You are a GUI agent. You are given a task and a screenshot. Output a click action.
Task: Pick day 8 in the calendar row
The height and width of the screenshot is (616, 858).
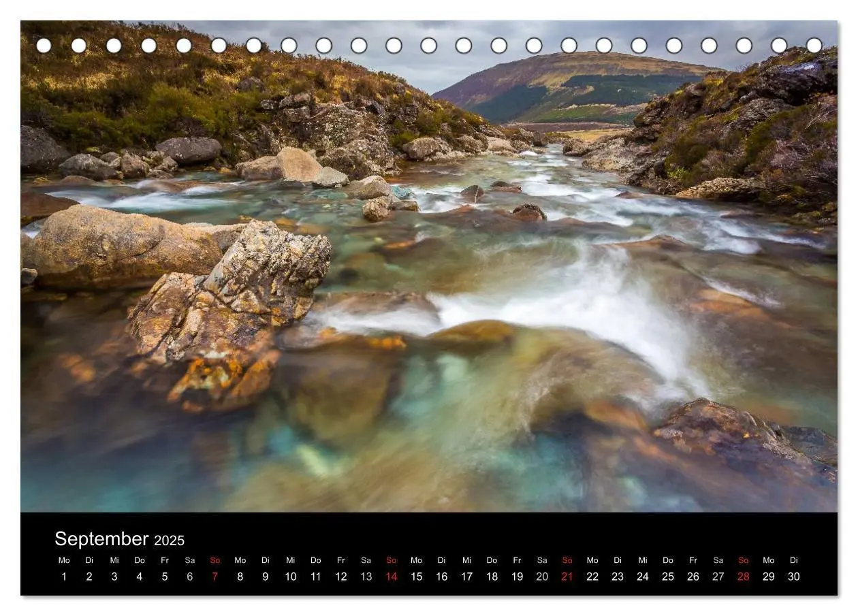(240, 577)
